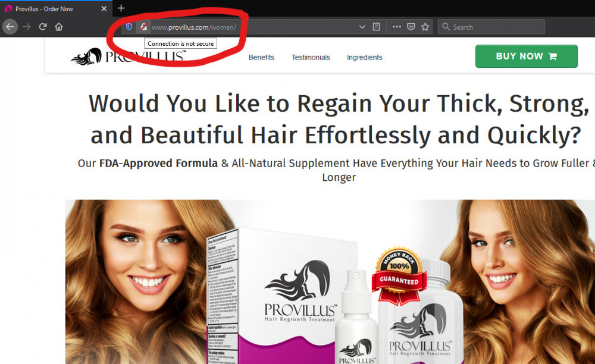Click the Money Back 100% Guaranteed badge

tap(399, 275)
